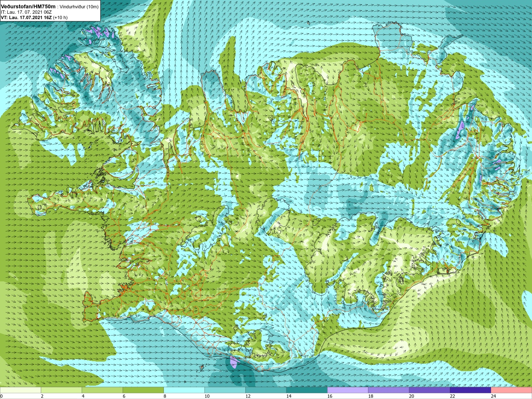This screenshot has width=532, height=399.
Task: Click the 22–24 m/s legend color swatch
Action: click(470, 390)
